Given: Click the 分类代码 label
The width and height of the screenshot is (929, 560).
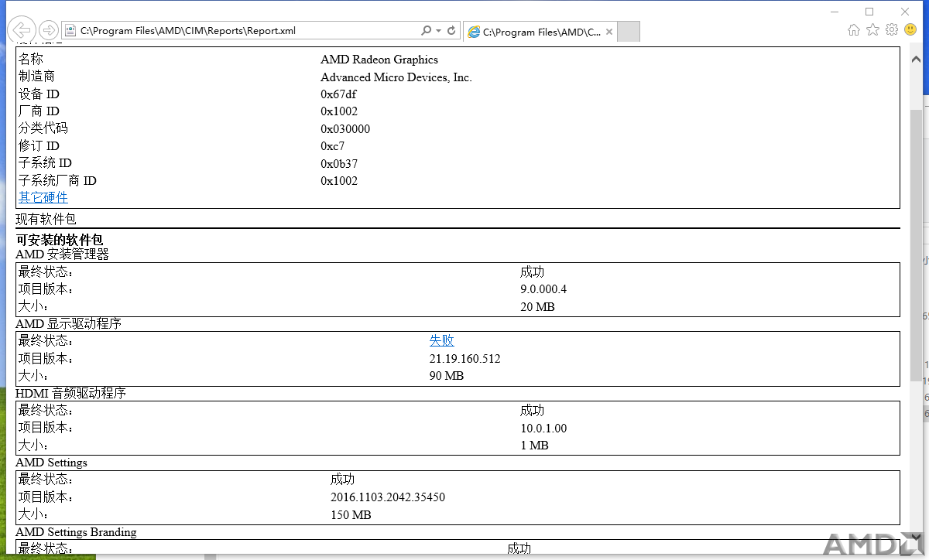Looking at the screenshot, I should [43, 128].
